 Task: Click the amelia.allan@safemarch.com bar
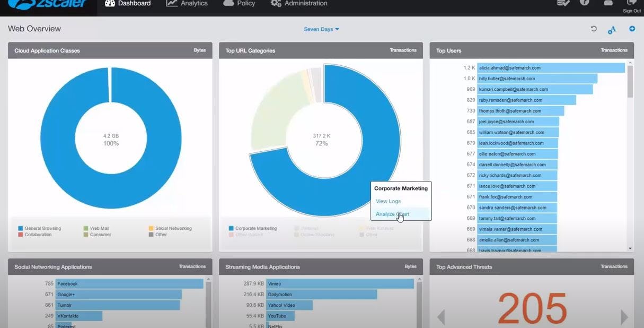point(517,240)
